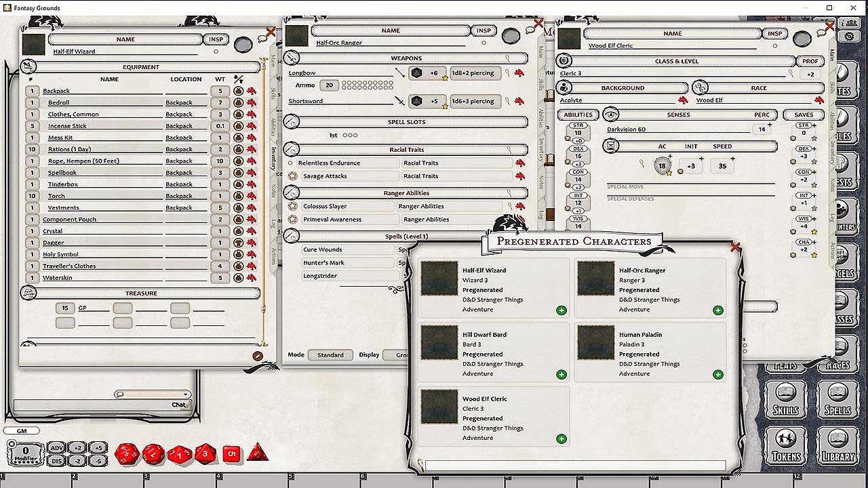The image size is (868, 488).
Task: Open the Spells sidebar button
Action: tap(838, 400)
